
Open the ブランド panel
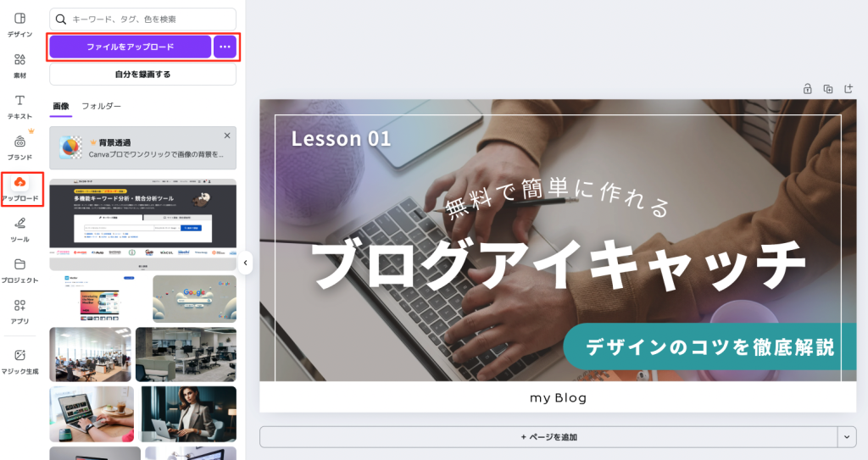pos(20,147)
